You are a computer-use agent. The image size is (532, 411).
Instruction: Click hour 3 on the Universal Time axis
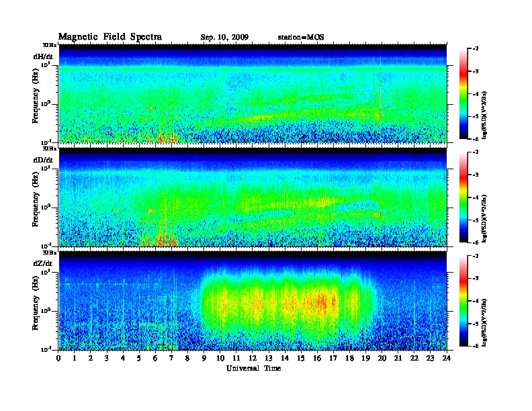[x=107, y=358]
